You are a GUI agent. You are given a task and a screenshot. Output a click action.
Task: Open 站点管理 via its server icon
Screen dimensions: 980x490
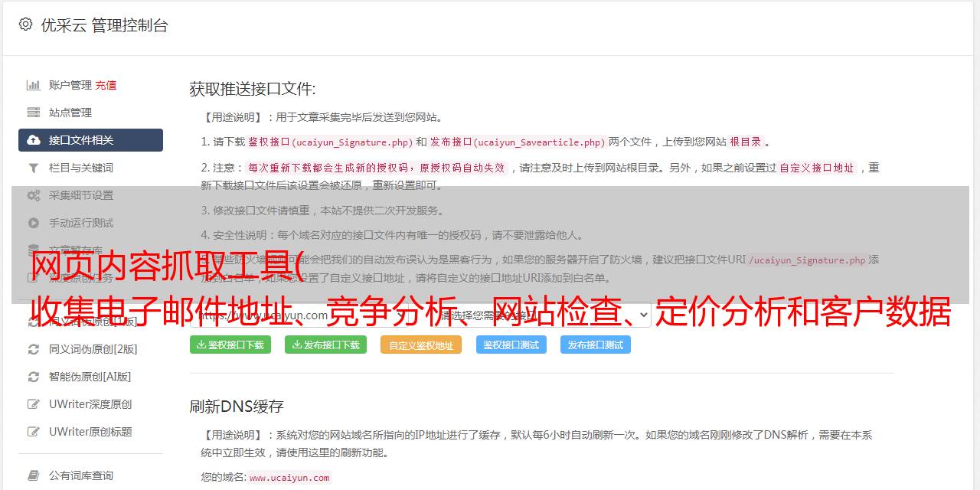34,113
